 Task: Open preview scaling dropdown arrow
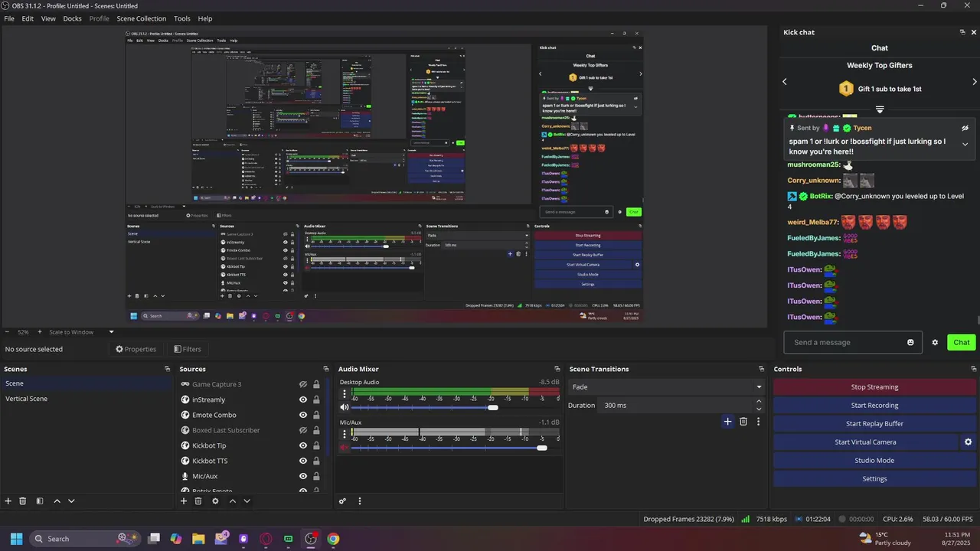(111, 332)
